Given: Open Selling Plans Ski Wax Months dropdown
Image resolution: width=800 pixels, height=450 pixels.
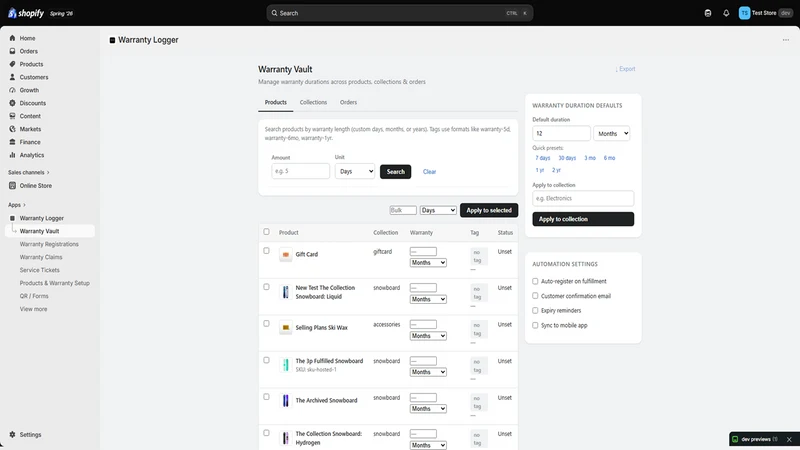Looking at the screenshot, I should click(x=428, y=336).
